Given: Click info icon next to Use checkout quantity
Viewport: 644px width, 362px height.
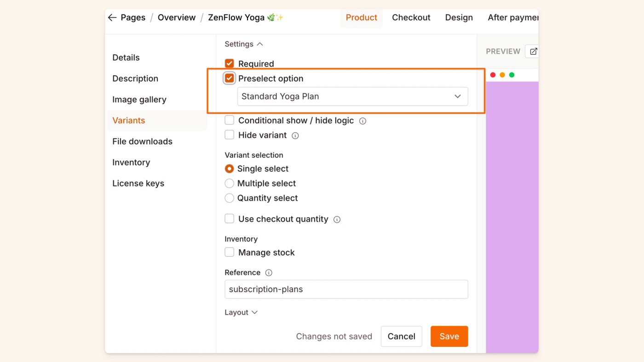Looking at the screenshot, I should click(337, 220).
